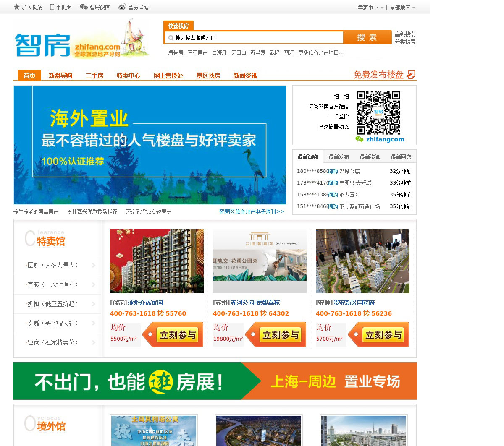Click the green WeChat icon beside zhifangcom
Screen dimensions: 504x446
click(x=360, y=139)
